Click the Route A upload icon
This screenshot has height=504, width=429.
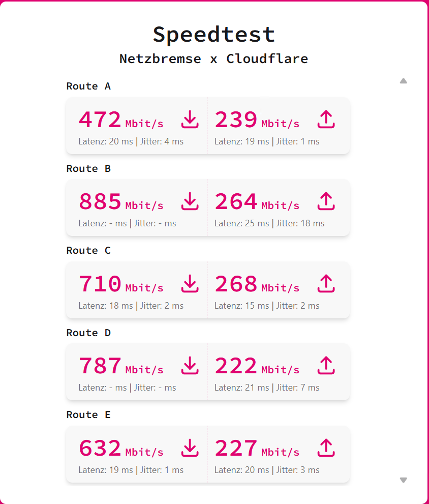point(326,119)
